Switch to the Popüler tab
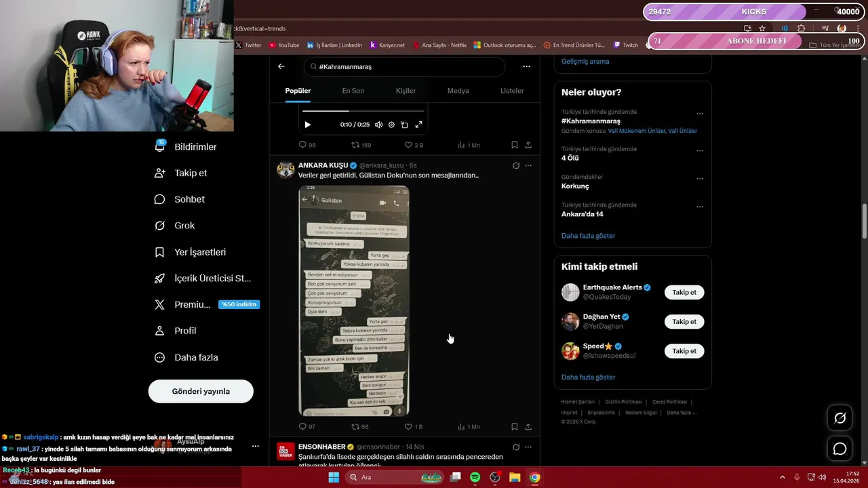The height and width of the screenshot is (488, 868). pos(298,91)
